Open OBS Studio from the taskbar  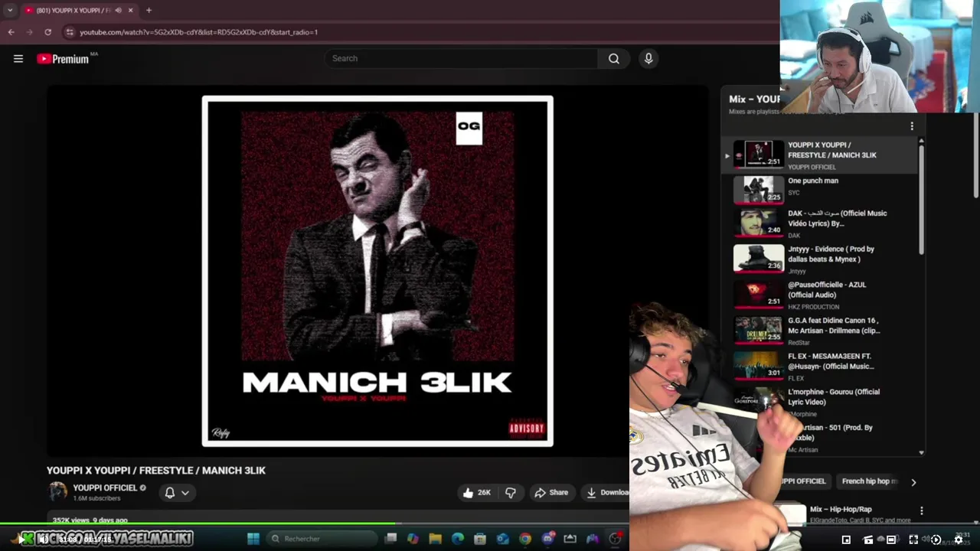(615, 539)
